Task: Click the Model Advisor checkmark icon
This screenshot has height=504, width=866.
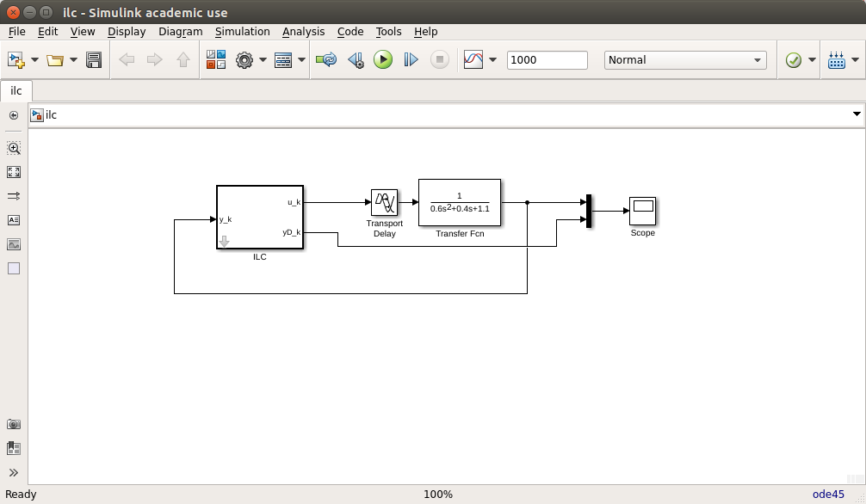Action: 794,59
